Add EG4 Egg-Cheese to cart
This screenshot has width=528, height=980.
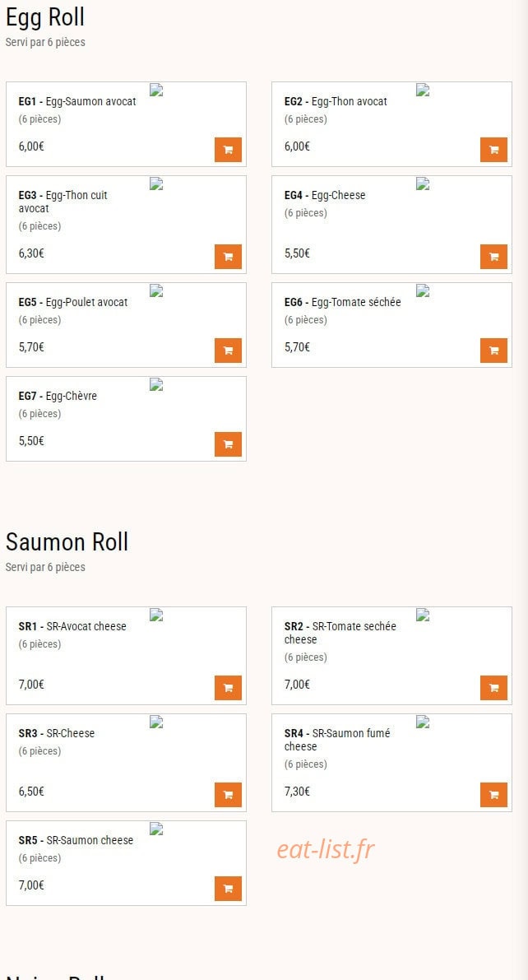[493, 257]
